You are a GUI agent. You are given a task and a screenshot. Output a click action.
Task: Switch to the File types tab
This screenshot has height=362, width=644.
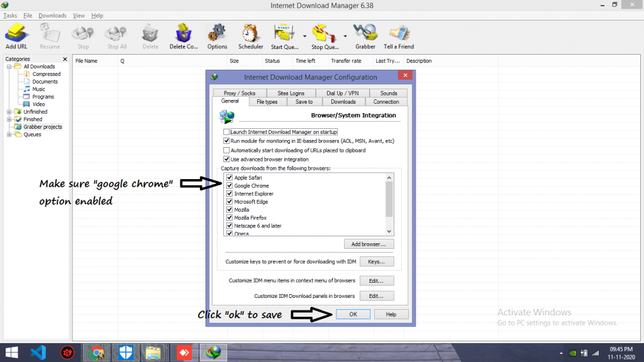coord(267,102)
